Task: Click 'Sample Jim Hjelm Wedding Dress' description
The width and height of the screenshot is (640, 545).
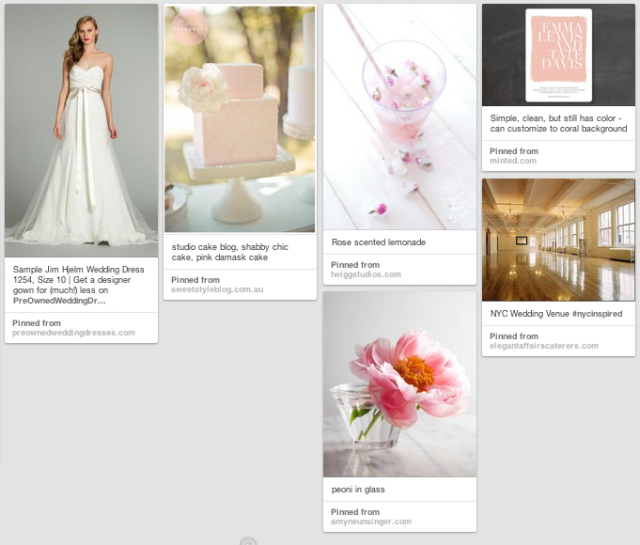Action: (78, 285)
